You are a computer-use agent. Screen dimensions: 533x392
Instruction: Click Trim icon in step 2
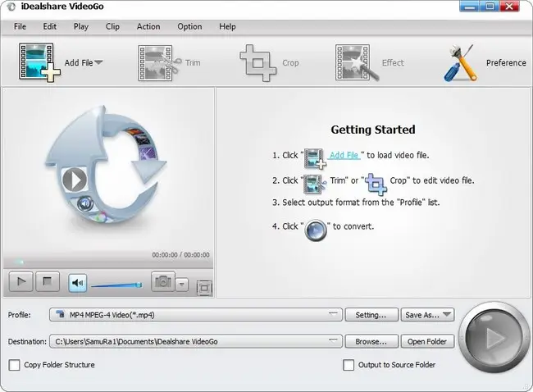click(x=315, y=184)
